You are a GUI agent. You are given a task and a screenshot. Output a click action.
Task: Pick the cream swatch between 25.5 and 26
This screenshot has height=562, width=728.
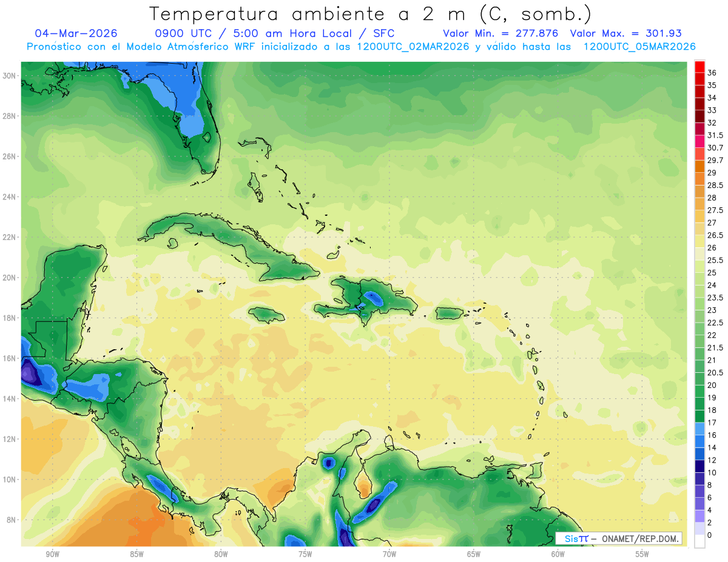click(699, 254)
